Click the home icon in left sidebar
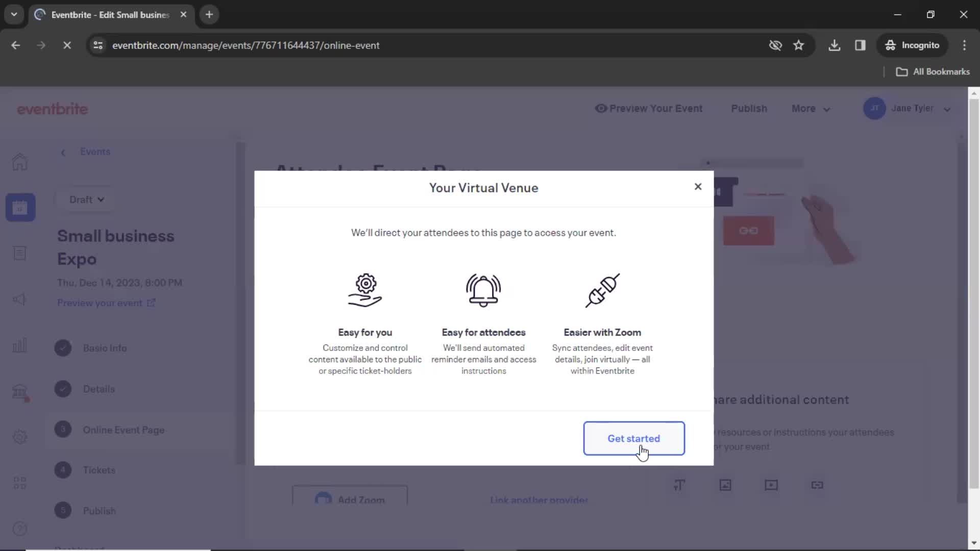The height and width of the screenshot is (551, 980). tap(20, 162)
